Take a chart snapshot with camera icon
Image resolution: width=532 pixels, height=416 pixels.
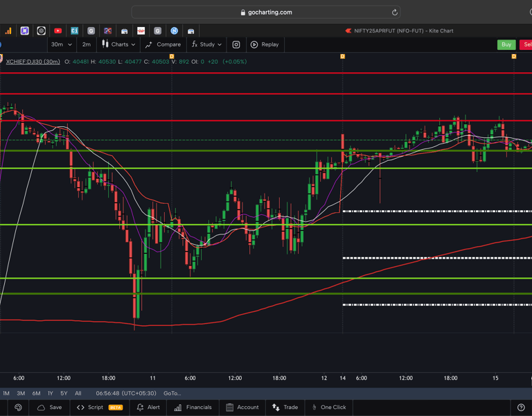(236, 44)
